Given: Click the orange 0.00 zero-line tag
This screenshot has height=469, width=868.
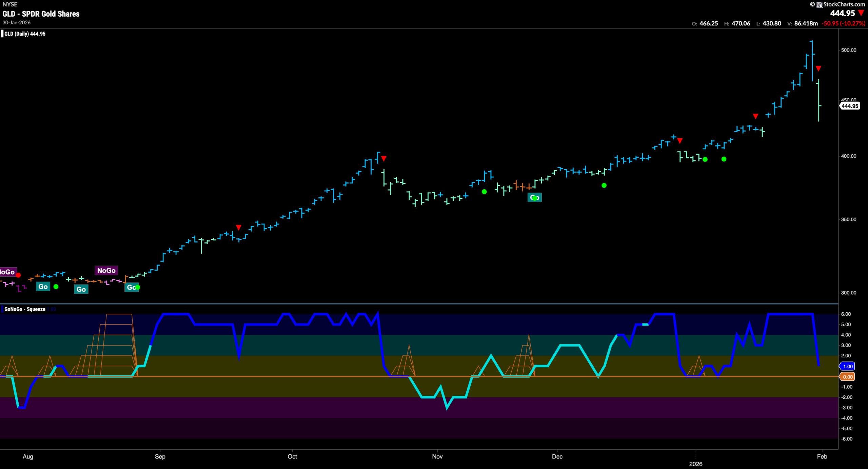Looking at the screenshot, I should click(847, 377).
